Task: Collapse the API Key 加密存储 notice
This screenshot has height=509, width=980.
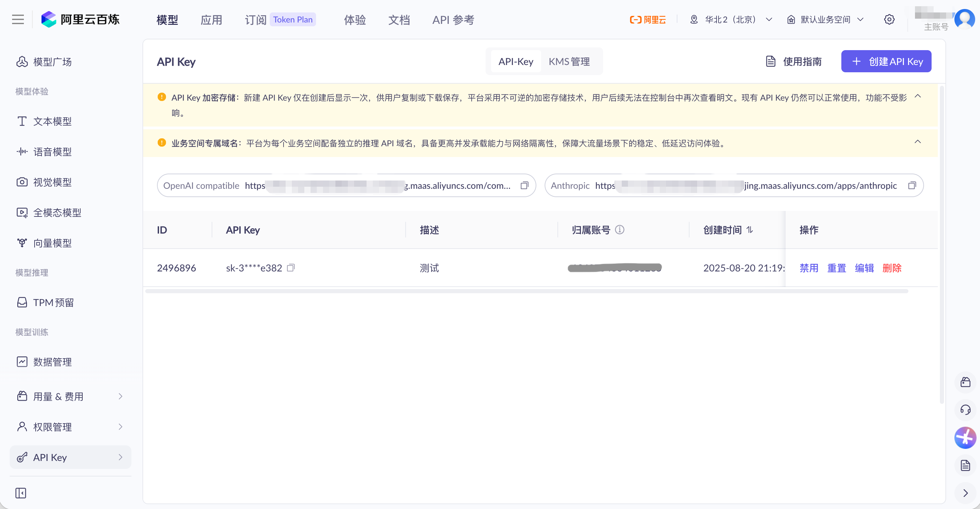Action: pos(918,96)
